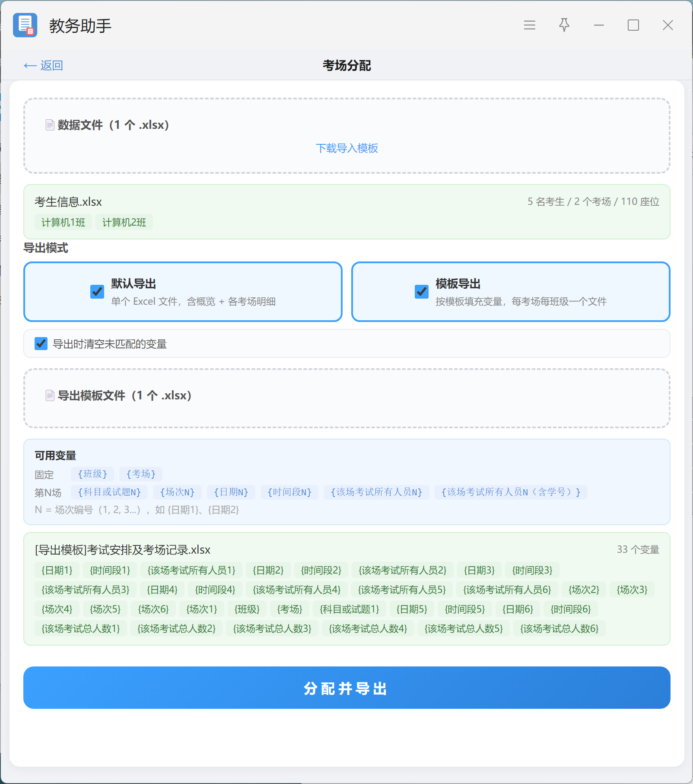Select the 计算机2班 class tag
693x784 pixels.
(x=124, y=222)
